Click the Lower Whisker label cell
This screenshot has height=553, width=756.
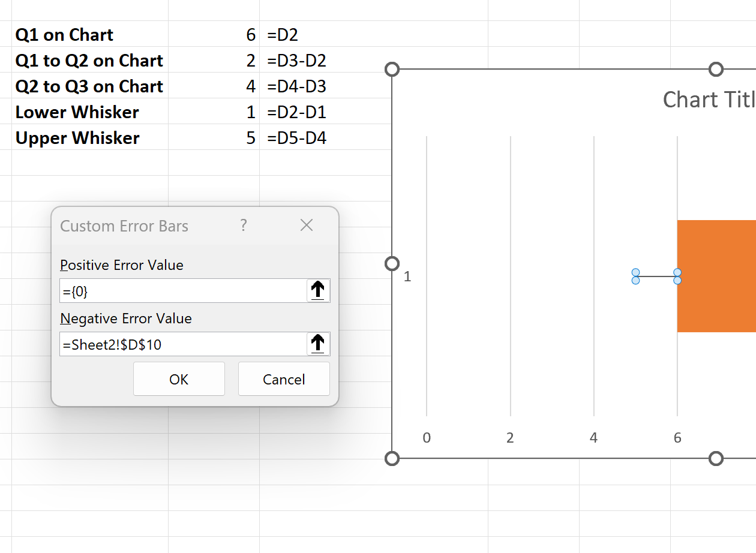point(77,112)
